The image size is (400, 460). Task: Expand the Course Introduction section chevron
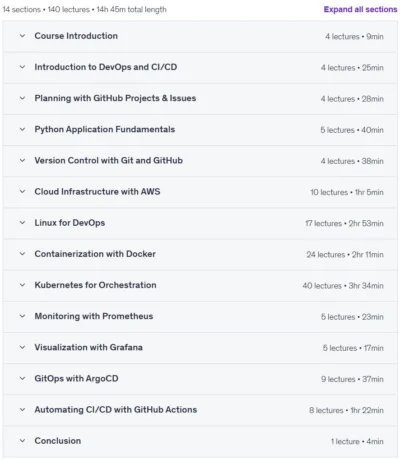pos(22,36)
